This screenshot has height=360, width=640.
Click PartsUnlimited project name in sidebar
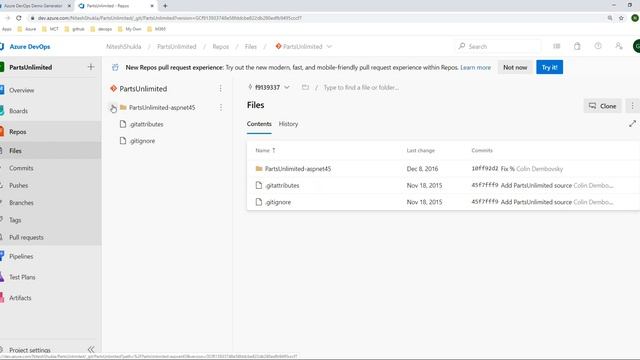[x=31, y=67]
